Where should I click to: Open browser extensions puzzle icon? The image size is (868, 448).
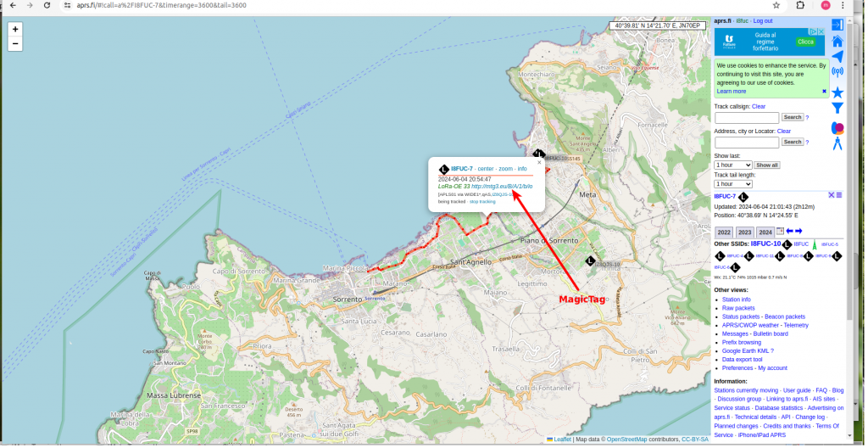pyautogui.click(x=800, y=5)
